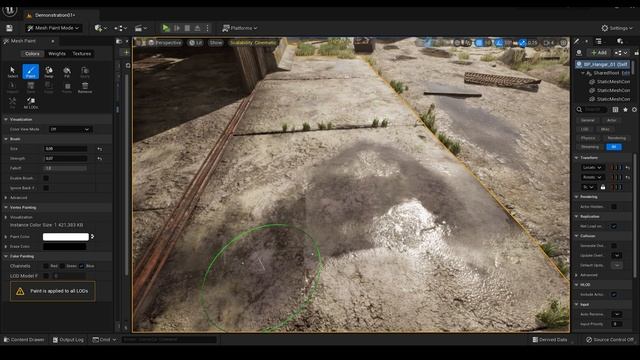The width and height of the screenshot is (640, 360).
Task: Open the Platforms dropdown
Action: 240,28
